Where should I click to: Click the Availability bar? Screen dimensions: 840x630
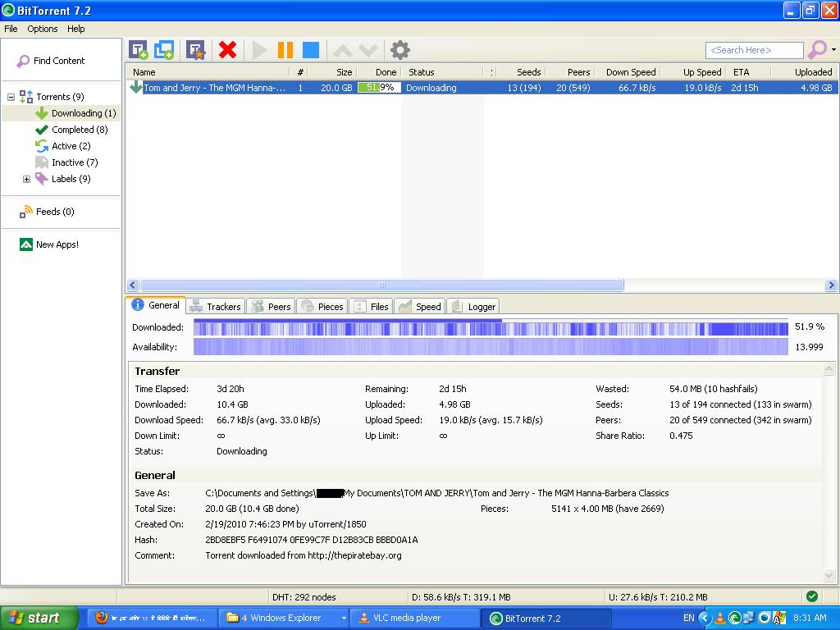(491, 347)
